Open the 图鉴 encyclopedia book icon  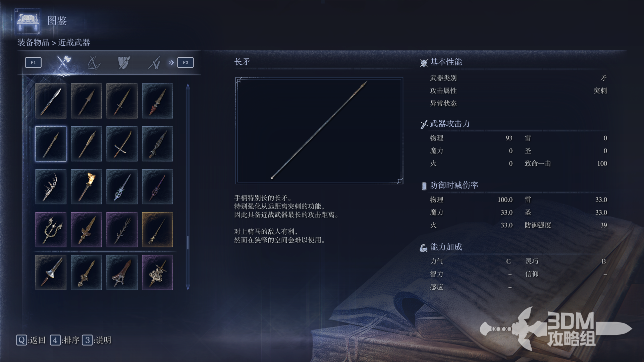click(x=28, y=22)
